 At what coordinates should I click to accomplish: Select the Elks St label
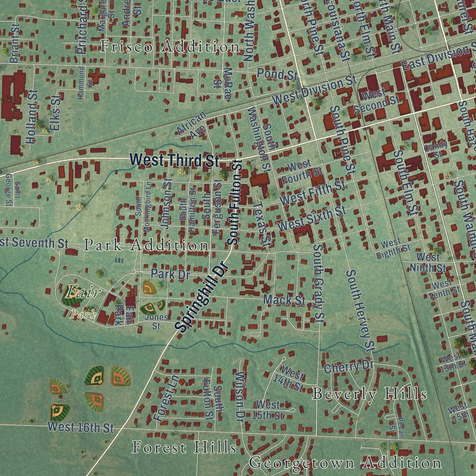[x=56, y=113]
